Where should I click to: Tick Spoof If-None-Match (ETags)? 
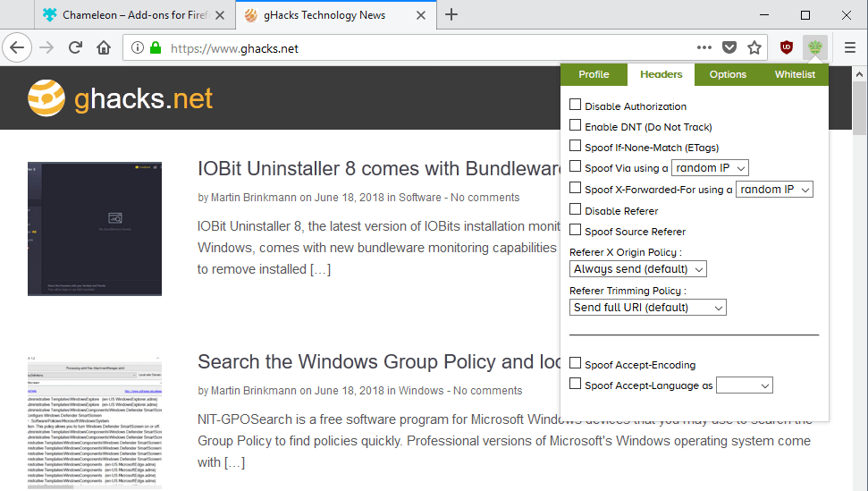[575, 146]
